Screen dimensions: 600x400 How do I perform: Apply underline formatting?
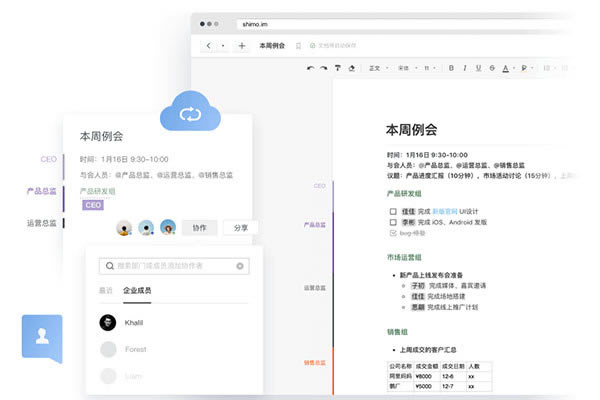[x=478, y=68]
